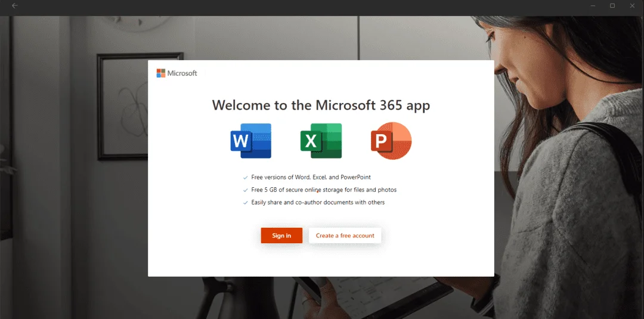Click "Easily share and co-author documents" line
Image resolution: width=644 pixels, height=319 pixels.
(318, 202)
